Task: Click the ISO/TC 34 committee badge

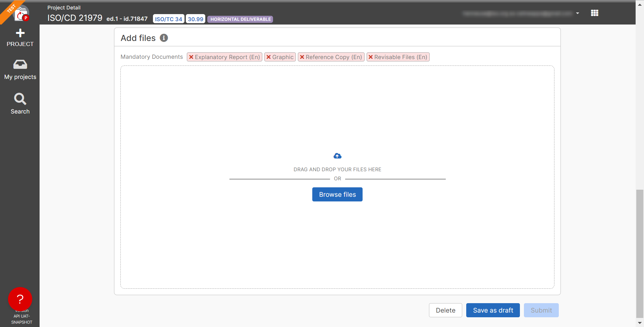Action: [x=168, y=19]
